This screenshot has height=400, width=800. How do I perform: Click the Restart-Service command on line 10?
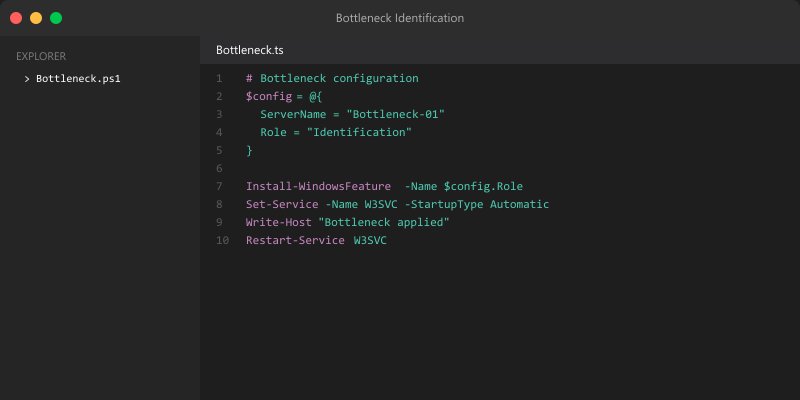pyautogui.click(x=295, y=240)
